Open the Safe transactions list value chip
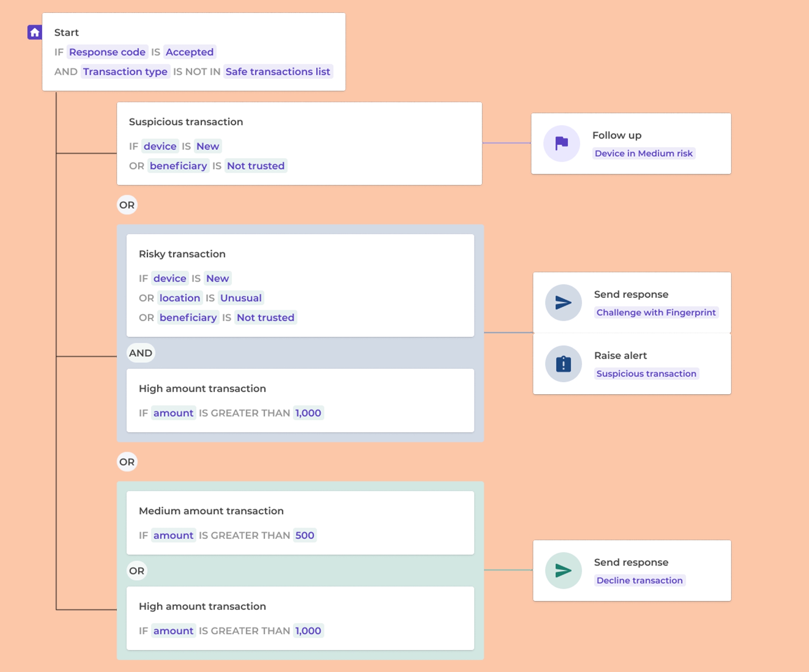The width and height of the screenshot is (809, 672). [x=278, y=72]
